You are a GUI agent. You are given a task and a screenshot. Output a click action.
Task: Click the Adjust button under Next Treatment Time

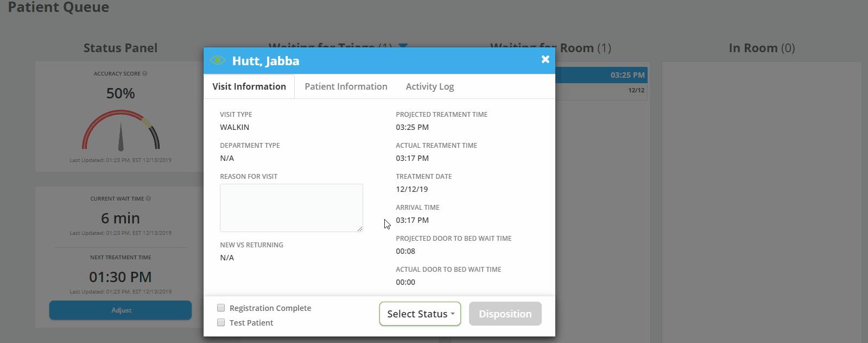coord(121,310)
